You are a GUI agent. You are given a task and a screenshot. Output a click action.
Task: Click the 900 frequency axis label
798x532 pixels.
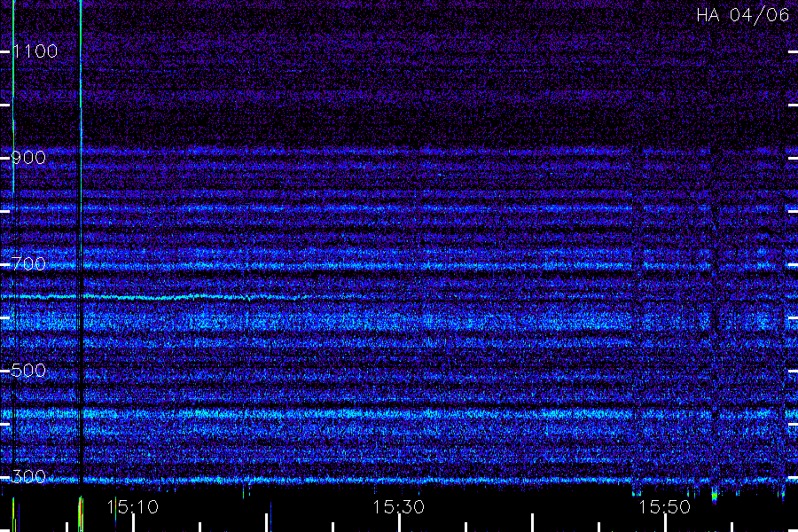(x=28, y=157)
